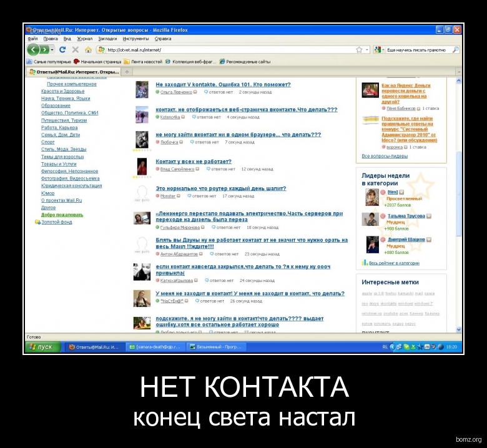Switch to Безымянный taskbar window
Screen dimensions: 487x448
click(217, 347)
